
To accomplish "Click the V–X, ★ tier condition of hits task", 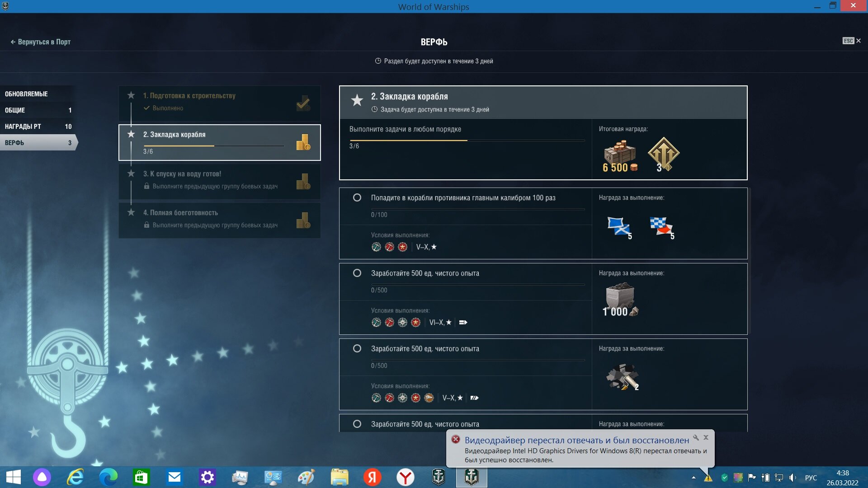I will 426,247.
